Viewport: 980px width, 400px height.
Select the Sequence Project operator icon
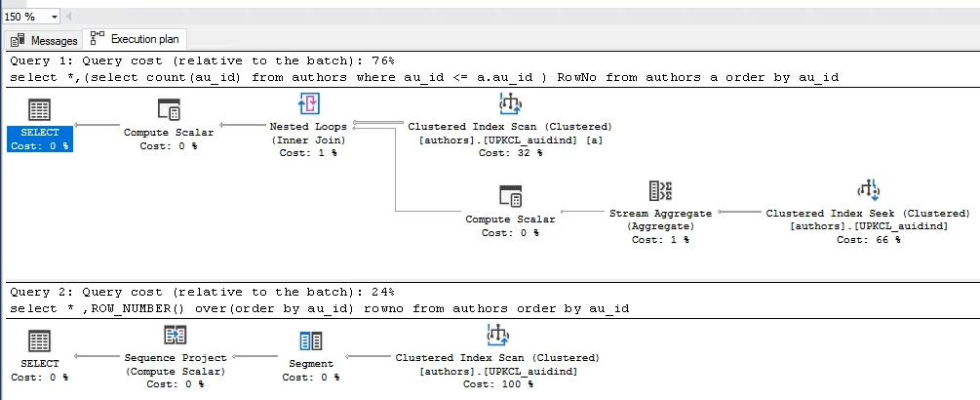coord(175,335)
